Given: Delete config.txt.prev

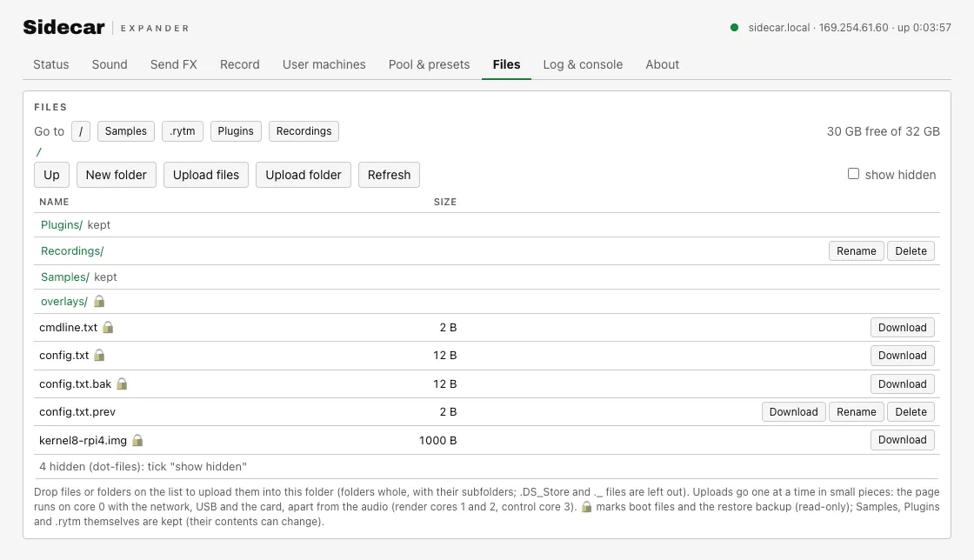Looking at the screenshot, I should point(911,411).
